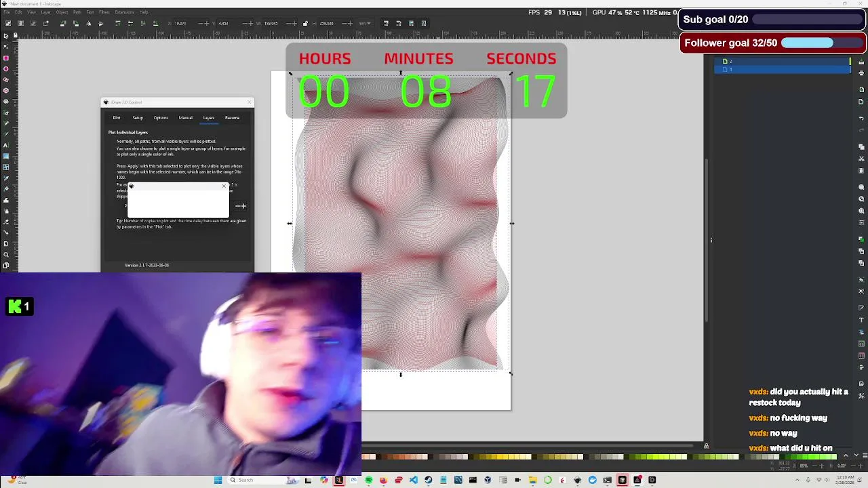Toggle touch selection box mode

point(45,23)
